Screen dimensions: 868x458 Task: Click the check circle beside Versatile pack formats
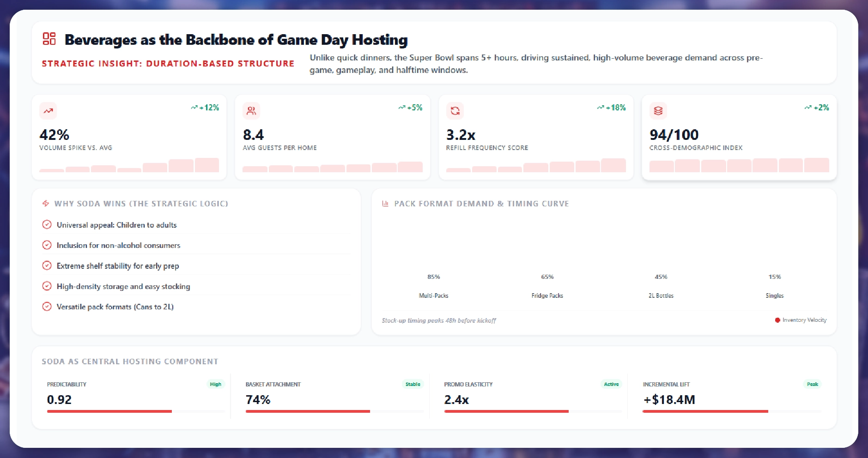click(47, 307)
